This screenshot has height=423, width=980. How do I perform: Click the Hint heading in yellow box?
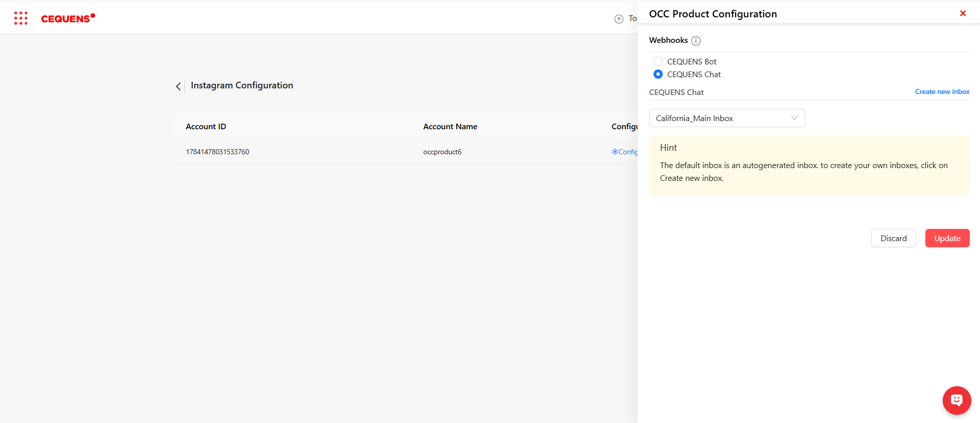click(668, 148)
